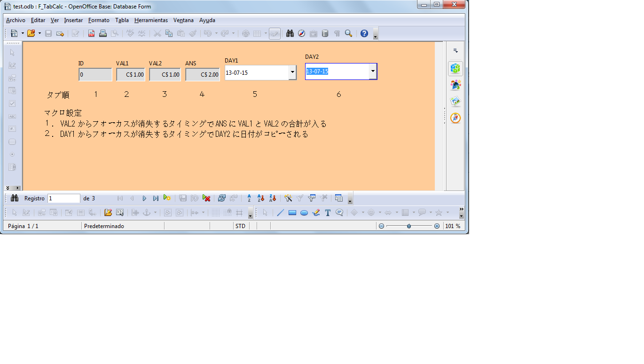Viewport: 644px width, 364px height.
Task: Delete current record with red X icon
Action: coord(206,198)
